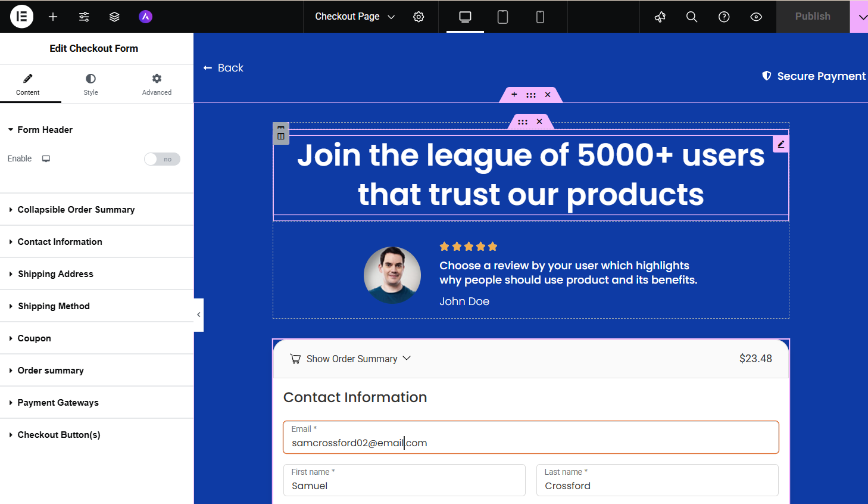Preview changes with the eye icon
The width and height of the screenshot is (868, 504).
[x=756, y=17]
